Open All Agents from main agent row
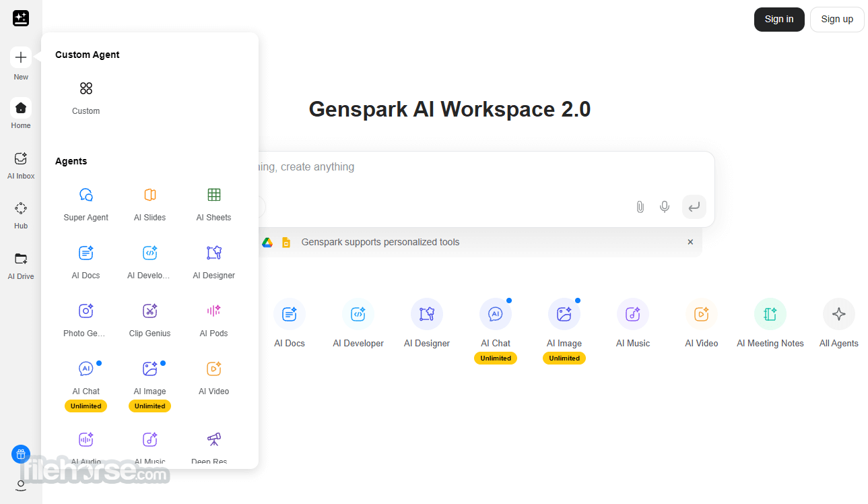 839,314
